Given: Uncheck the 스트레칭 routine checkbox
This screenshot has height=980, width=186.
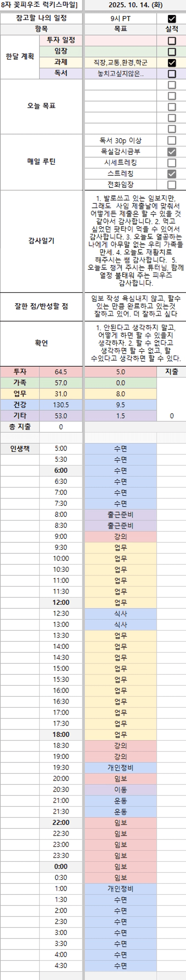Looking at the screenshot, I should click(172, 174).
